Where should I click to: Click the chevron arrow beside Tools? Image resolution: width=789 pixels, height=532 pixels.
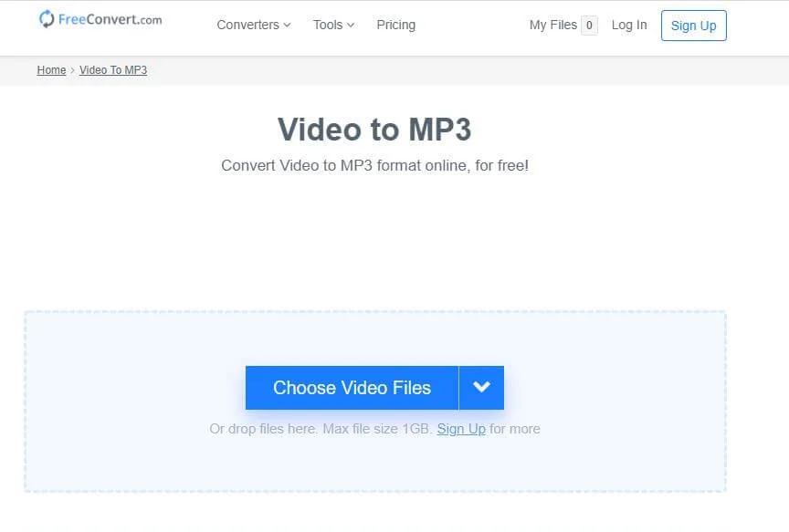[351, 26]
